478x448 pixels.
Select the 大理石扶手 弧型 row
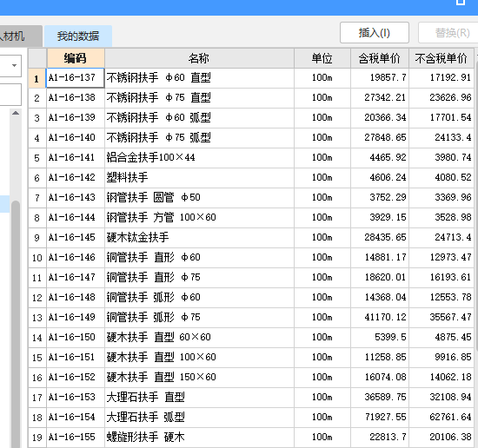click(251, 417)
